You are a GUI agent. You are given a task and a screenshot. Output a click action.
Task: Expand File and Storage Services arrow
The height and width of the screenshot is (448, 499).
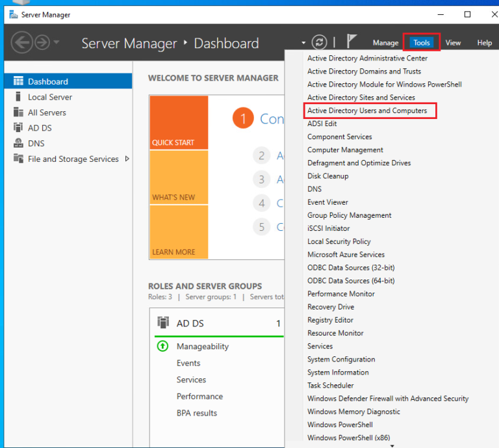[127, 159]
